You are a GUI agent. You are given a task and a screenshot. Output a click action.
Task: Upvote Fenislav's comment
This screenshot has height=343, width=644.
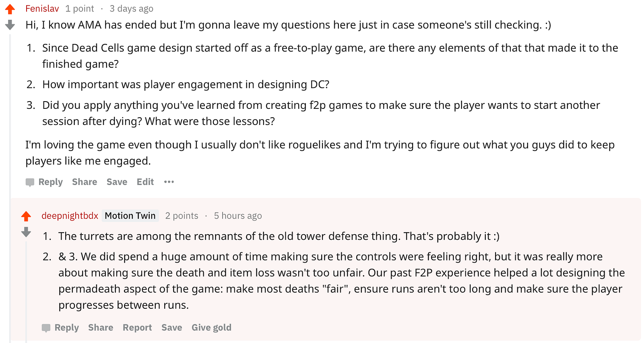(x=10, y=9)
